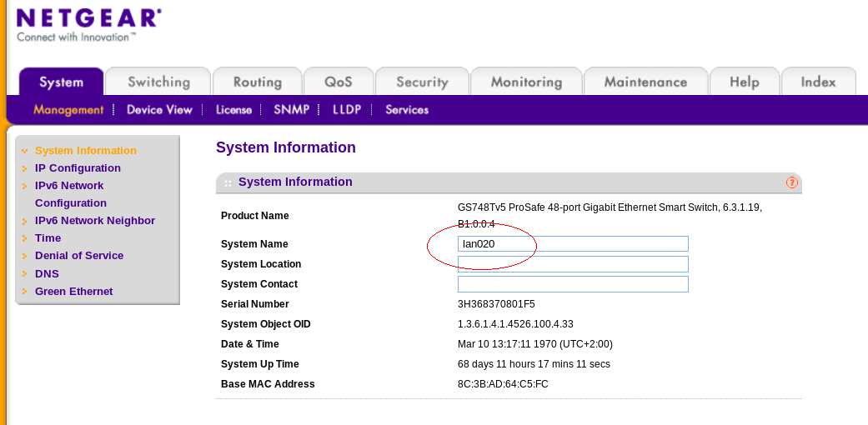Viewport: 868px width, 425px height.
Task: Click the Connect with Innovation tagline
Action: coord(76,37)
